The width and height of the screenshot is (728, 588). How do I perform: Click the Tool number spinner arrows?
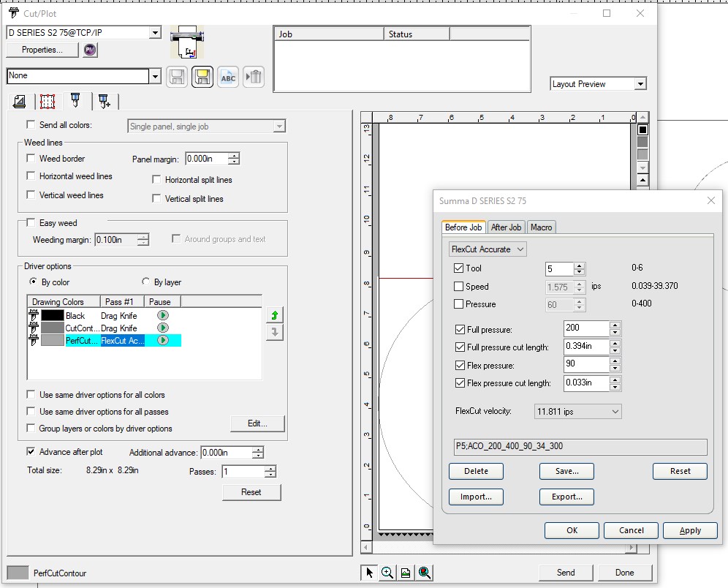[x=579, y=269]
